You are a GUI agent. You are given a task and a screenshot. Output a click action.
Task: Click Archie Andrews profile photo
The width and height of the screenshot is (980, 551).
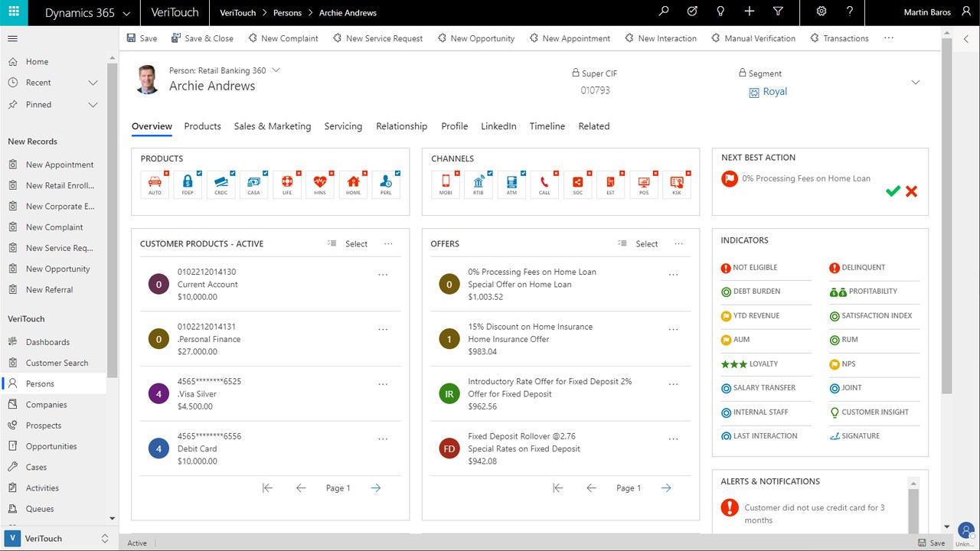147,79
